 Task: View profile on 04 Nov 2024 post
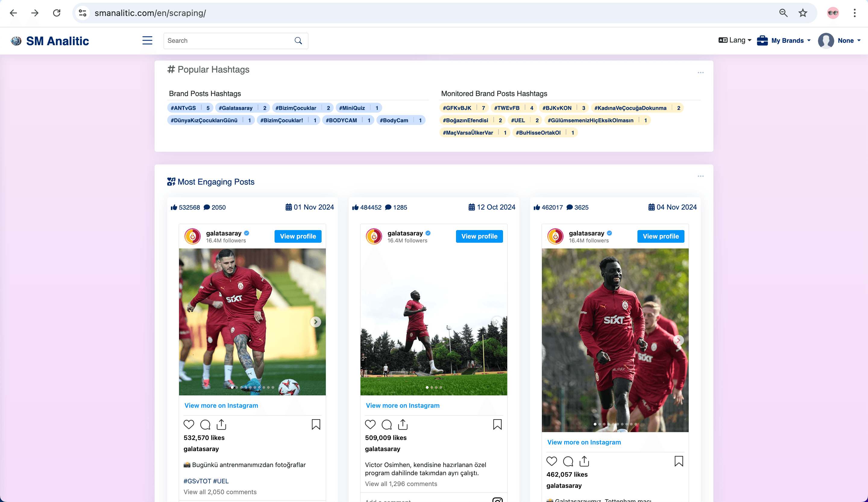(x=661, y=236)
